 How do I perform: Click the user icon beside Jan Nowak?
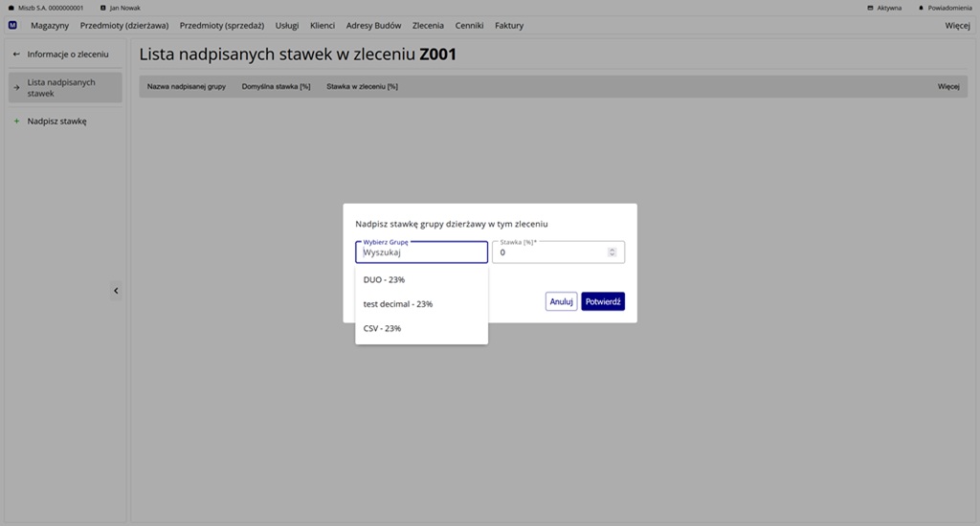click(x=103, y=8)
